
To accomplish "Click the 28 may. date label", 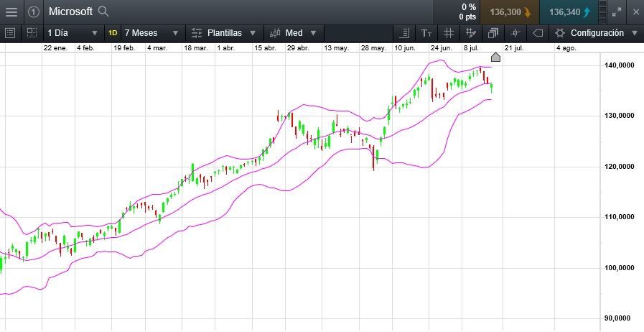I will click(x=373, y=48).
